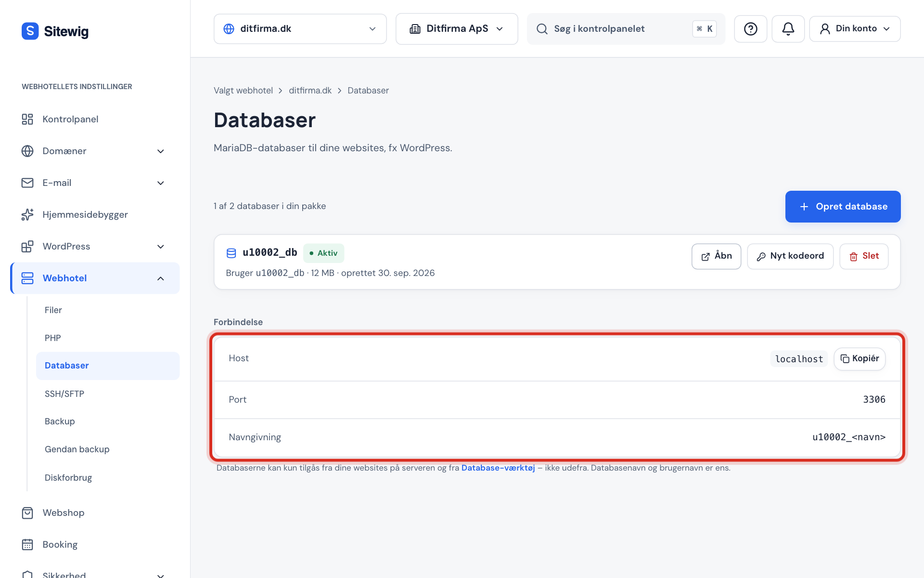Click the Sitewig logo
The height and width of the screenshot is (578, 924).
[55, 31]
